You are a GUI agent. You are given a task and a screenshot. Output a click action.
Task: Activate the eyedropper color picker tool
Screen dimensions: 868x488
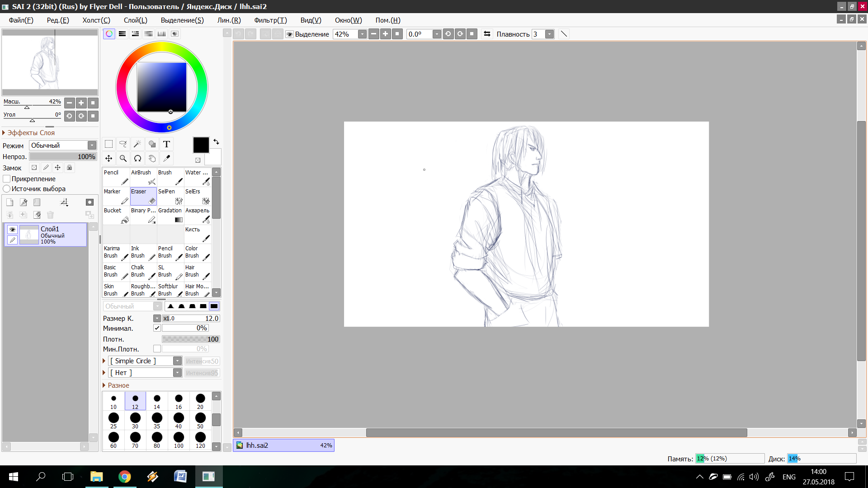(x=166, y=159)
